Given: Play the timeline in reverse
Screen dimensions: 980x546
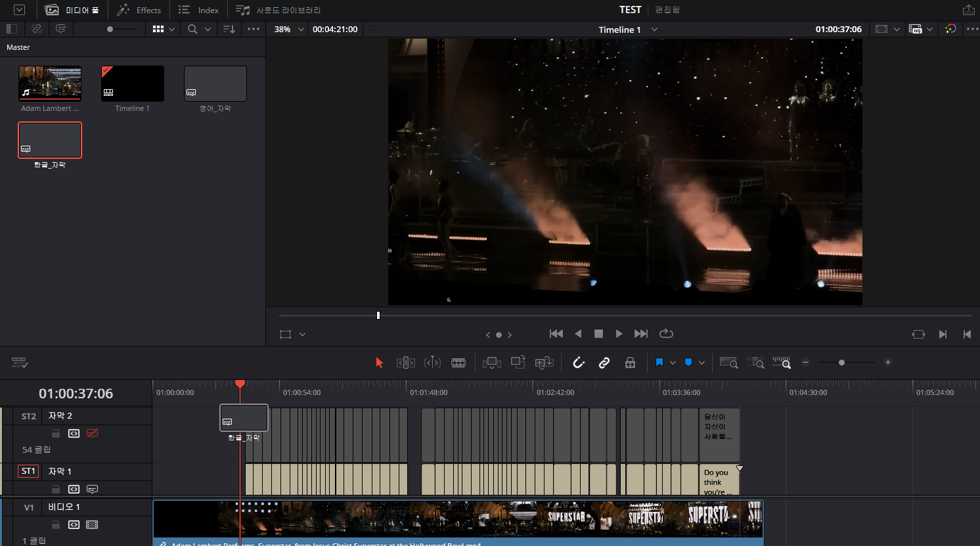Looking at the screenshot, I should pyautogui.click(x=578, y=333).
